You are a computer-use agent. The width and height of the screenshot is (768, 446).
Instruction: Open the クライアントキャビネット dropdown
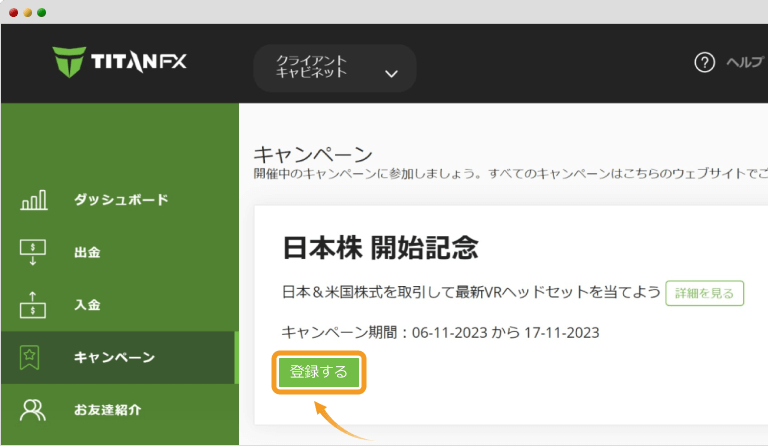[x=335, y=68]
